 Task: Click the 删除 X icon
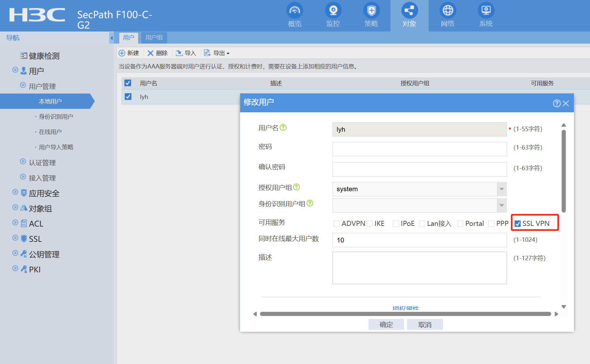(x=151, y=53)
